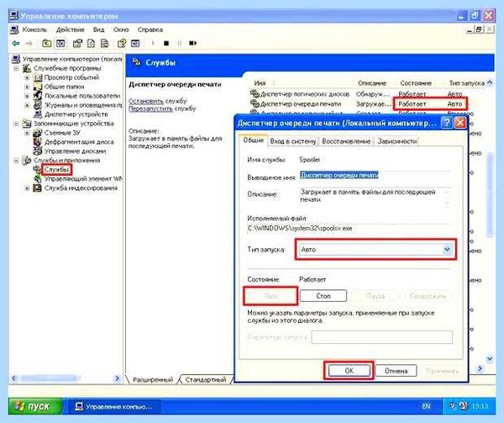Click the Export list toolbar icon
Screen dimensions: 504x423
[x=104, y=43]
